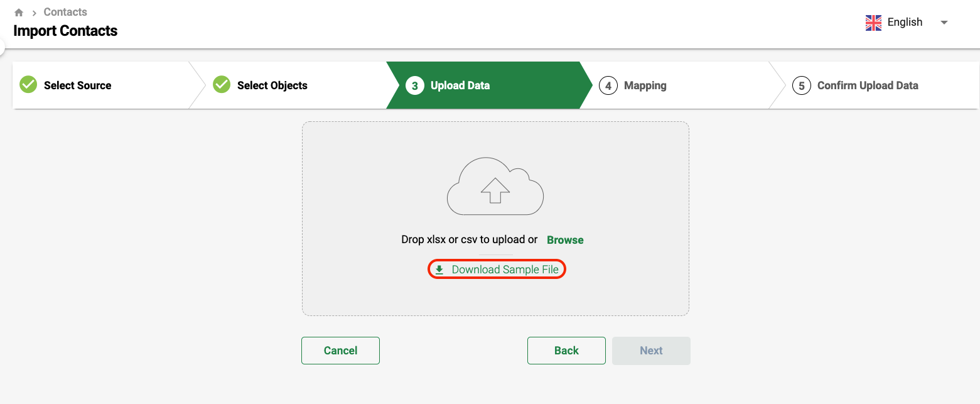980x404 pixels.
Task: Open the English language dropdown arrow
Action: pos(944,23)
